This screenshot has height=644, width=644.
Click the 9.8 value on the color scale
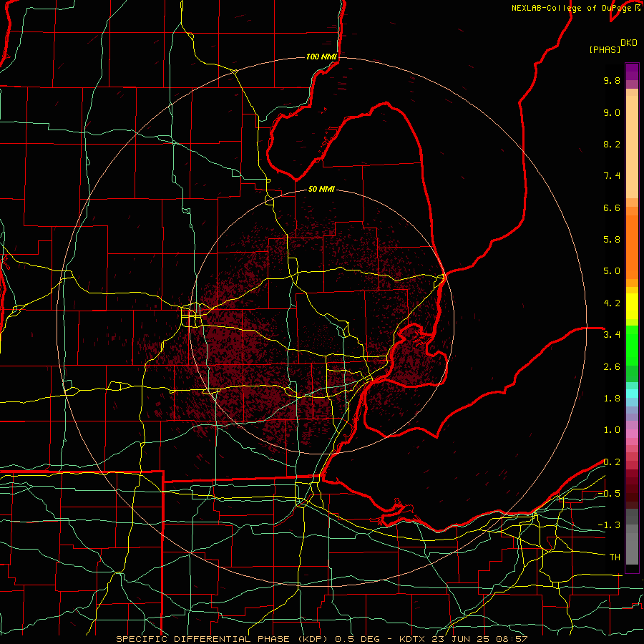coord(612,80)
